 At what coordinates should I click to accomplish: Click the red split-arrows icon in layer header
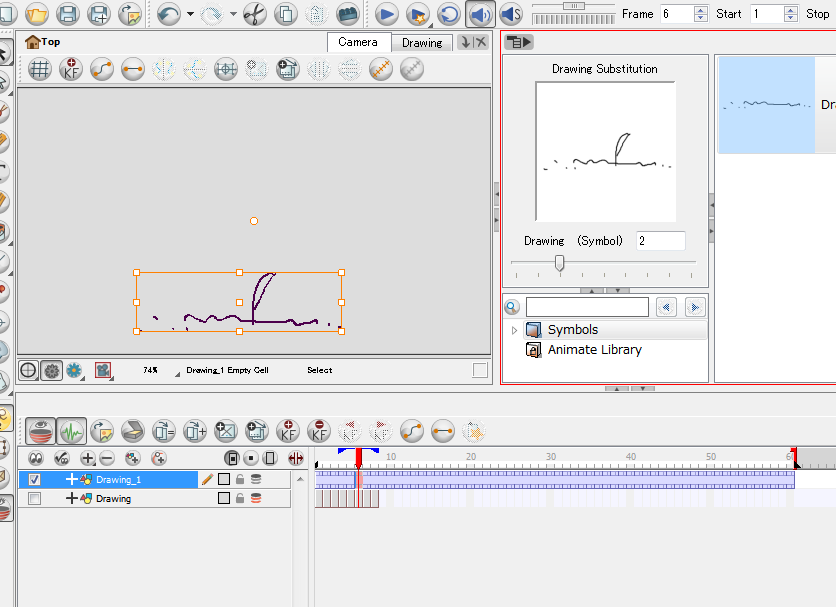pyautogui.click(x=295, y=458)
